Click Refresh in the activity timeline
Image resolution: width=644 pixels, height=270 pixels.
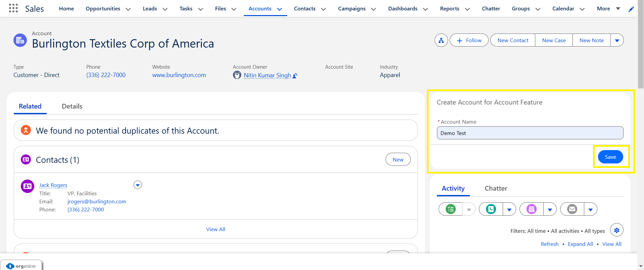click(x=550, y=244)
